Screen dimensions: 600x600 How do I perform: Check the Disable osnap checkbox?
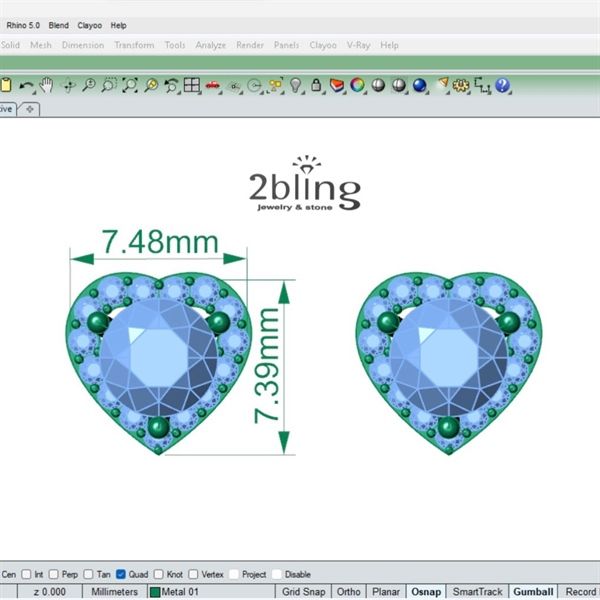[277, 575]
